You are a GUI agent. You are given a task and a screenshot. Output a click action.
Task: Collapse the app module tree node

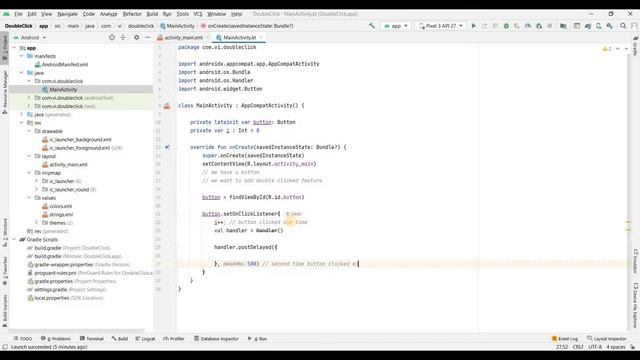14,48
